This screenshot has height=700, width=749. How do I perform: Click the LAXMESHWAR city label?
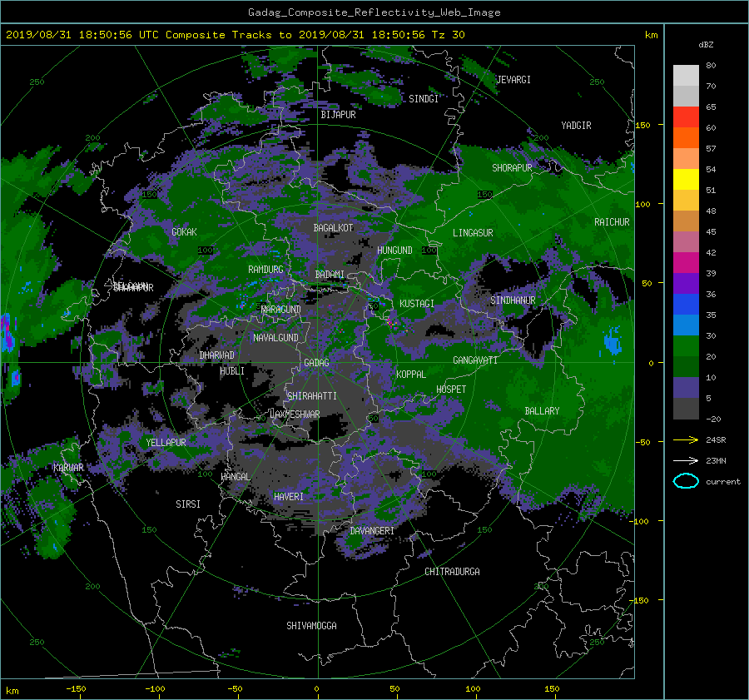click(295, 415)
